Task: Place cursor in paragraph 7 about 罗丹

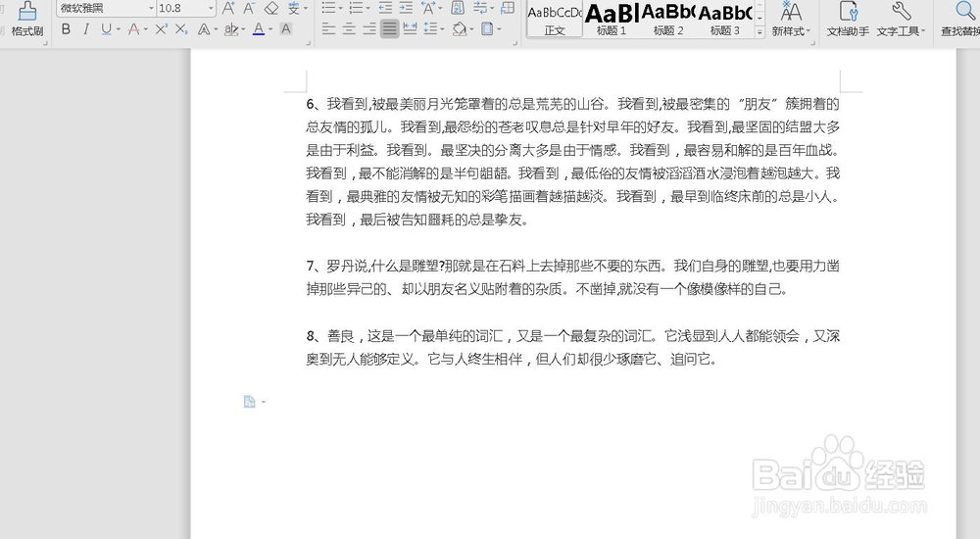Action: point(572,277)
